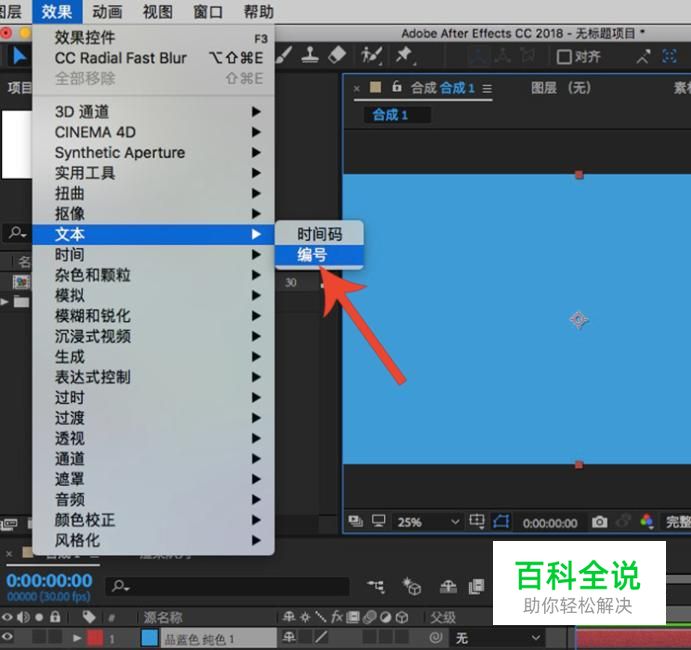Click the red label color of layer 1
Viewport: 691px width, 650px height.
[x=94, y=637]
